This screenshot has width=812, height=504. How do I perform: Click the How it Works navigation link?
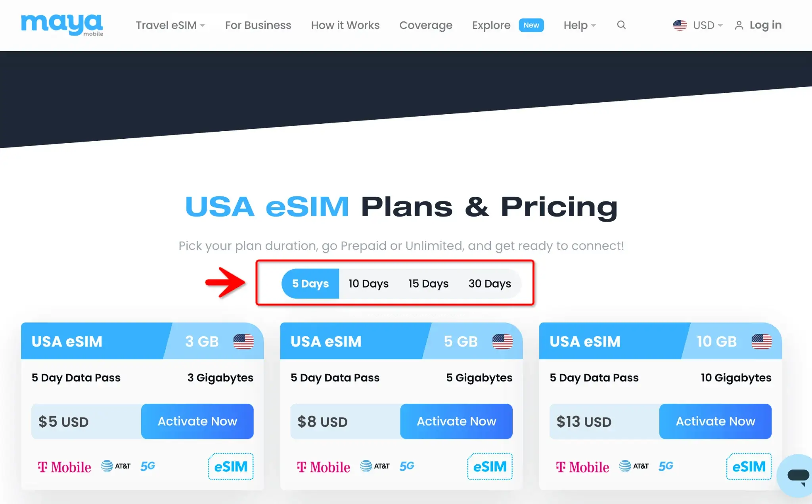click(x=345, y=25)
